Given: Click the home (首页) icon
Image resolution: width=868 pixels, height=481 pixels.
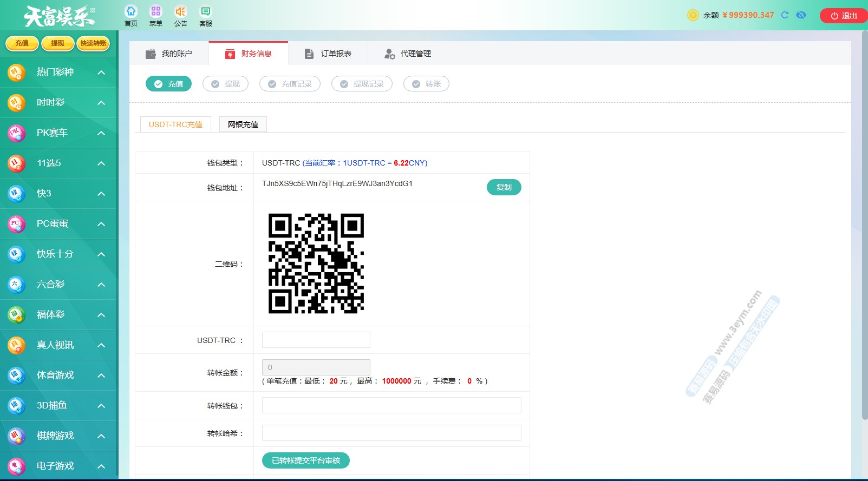Looking at the screenshot, I should point(131,11).
